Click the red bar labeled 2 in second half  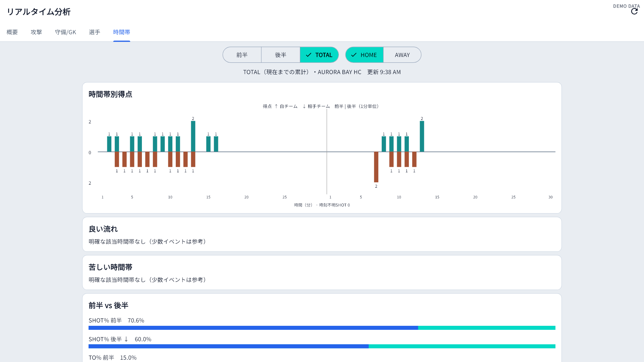pos(376,167)
